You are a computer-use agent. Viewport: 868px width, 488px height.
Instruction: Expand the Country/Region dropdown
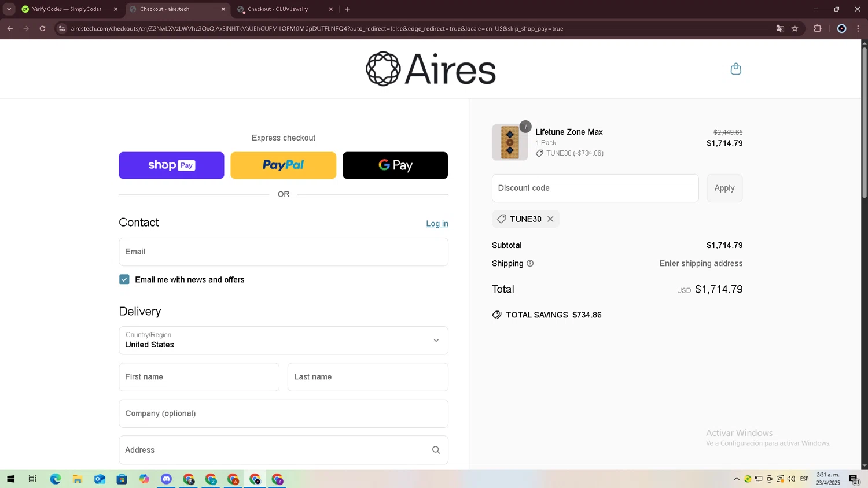click(x=284, y=341)
